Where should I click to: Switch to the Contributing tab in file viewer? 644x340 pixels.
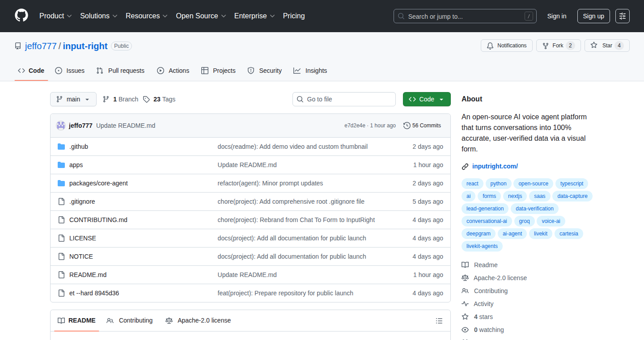point(130,320)
